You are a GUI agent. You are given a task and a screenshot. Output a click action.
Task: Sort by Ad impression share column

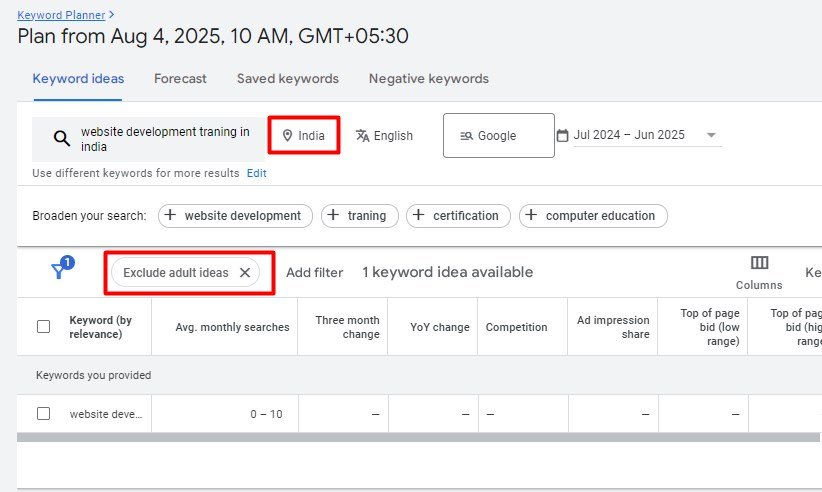(x=613, y=327)
